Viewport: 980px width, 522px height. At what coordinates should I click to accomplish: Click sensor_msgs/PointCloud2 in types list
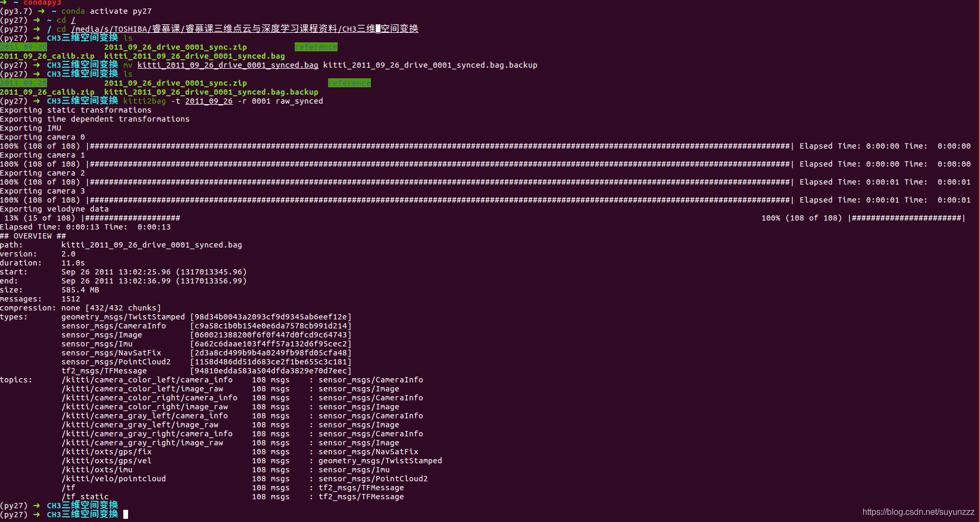116,362
